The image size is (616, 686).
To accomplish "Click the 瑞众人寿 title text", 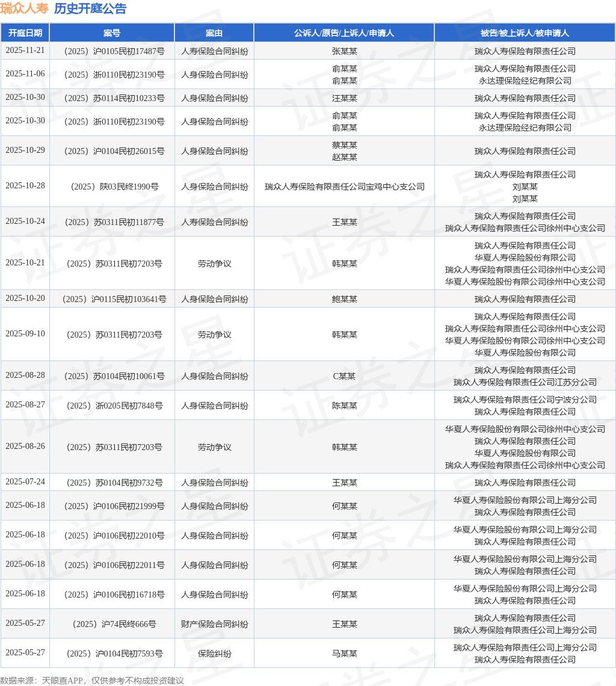I will pyautogui.click(x=24, y=8).
